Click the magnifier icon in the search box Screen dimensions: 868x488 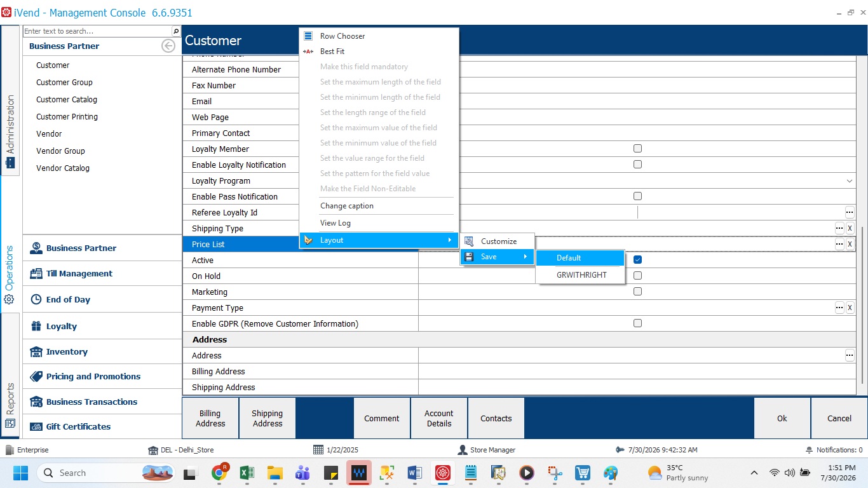176,31
